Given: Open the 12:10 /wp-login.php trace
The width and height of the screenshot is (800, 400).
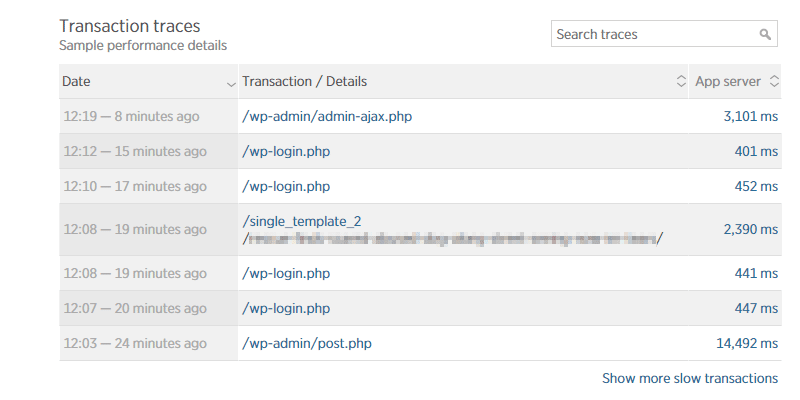Looking at the screenshot, I should click(x=286, y=186).
